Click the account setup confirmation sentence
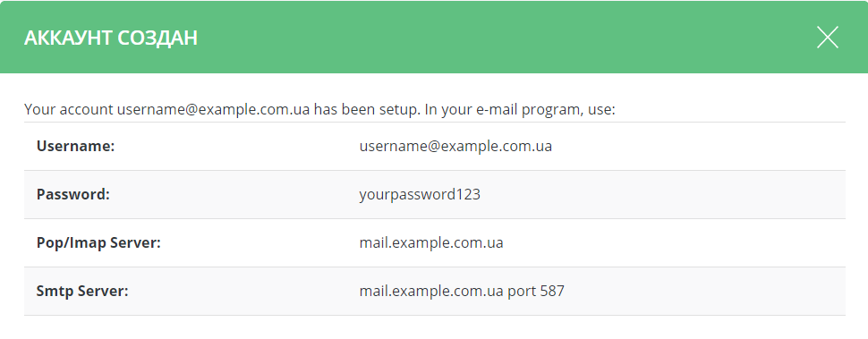Screen dimensions: 868x339 320,109
